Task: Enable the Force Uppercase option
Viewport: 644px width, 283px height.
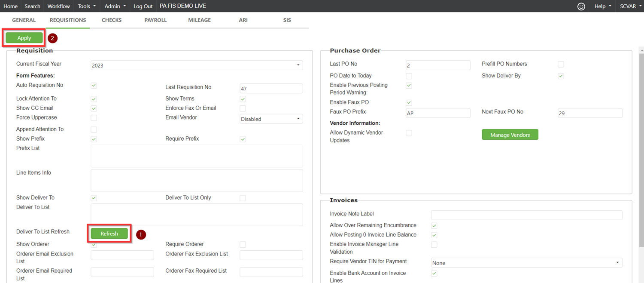Action: pos(94,118)
